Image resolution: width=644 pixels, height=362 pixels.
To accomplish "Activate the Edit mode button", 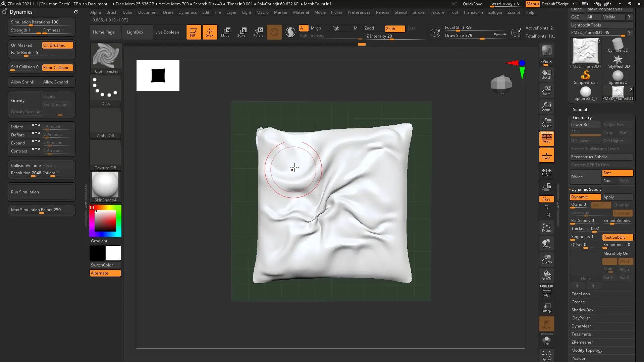I will coord(194,32).
